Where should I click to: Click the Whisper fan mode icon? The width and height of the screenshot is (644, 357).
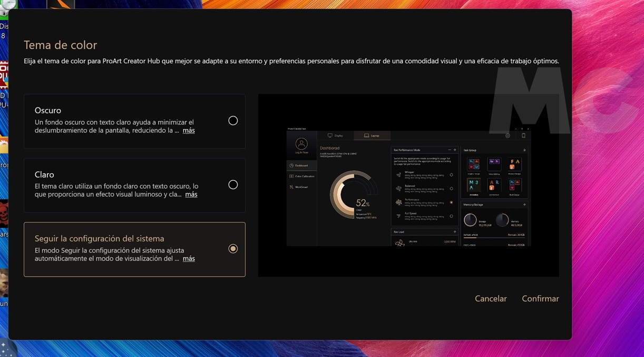click(398, 175)
